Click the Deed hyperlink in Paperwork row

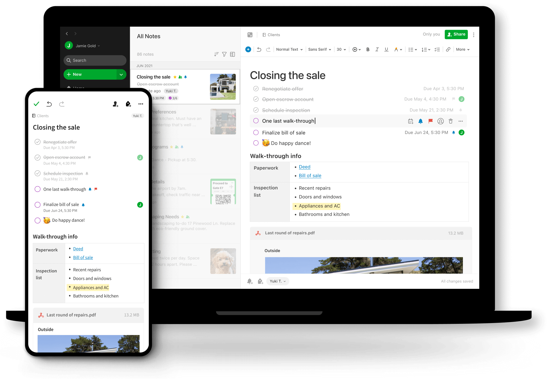pos(304,166)
